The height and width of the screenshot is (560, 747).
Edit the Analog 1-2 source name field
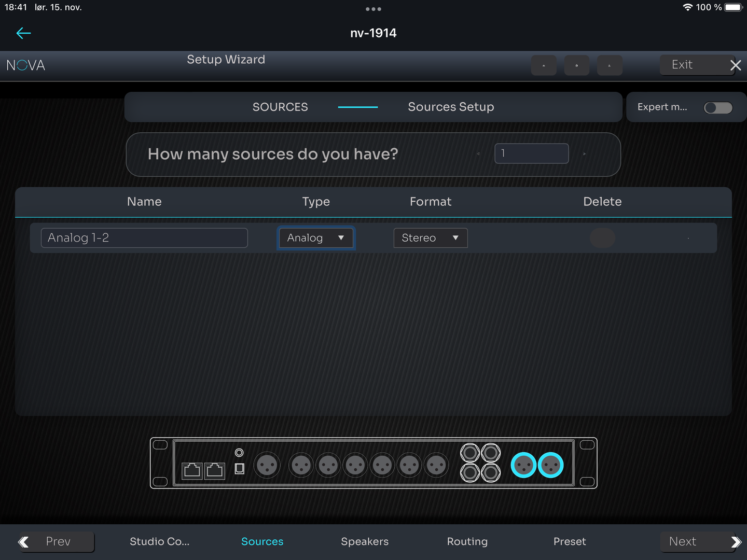144,238
